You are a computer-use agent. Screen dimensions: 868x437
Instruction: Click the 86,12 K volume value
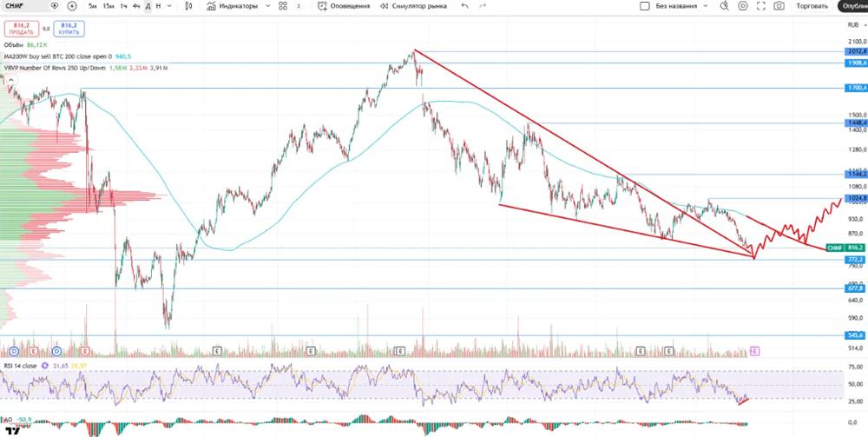pyautogui.click(x=37, y=44)
